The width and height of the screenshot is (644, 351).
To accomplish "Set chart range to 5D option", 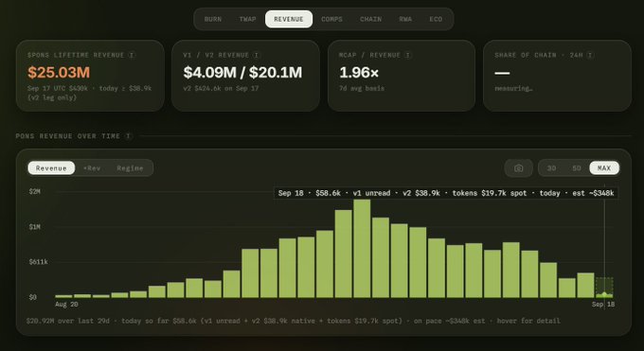I will [577, 168].
